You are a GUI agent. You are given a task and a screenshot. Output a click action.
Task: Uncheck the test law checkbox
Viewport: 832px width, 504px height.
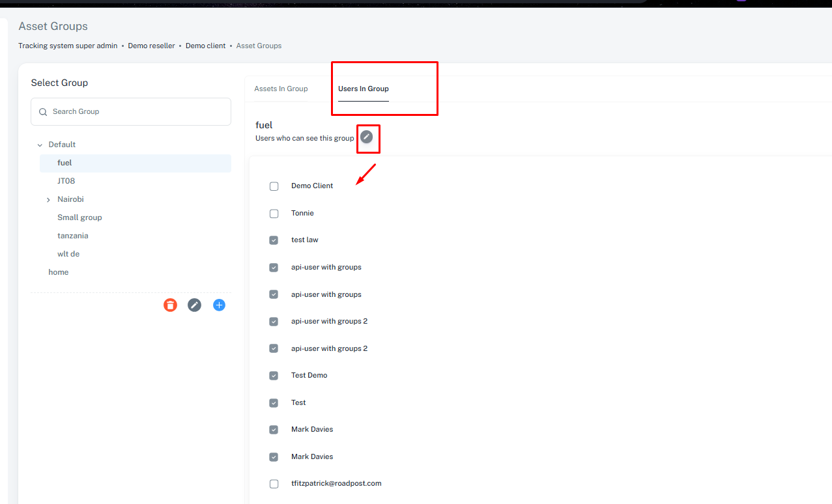tap(274, 240)
